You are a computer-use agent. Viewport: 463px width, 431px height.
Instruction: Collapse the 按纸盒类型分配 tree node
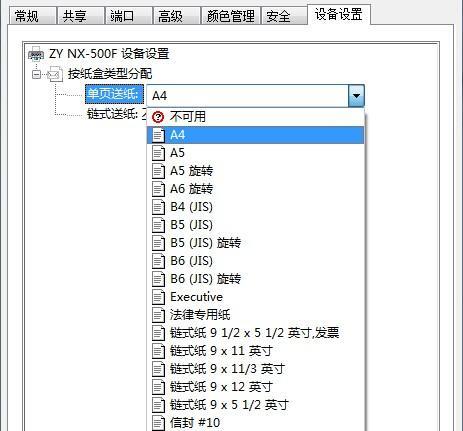click(36, 74)
